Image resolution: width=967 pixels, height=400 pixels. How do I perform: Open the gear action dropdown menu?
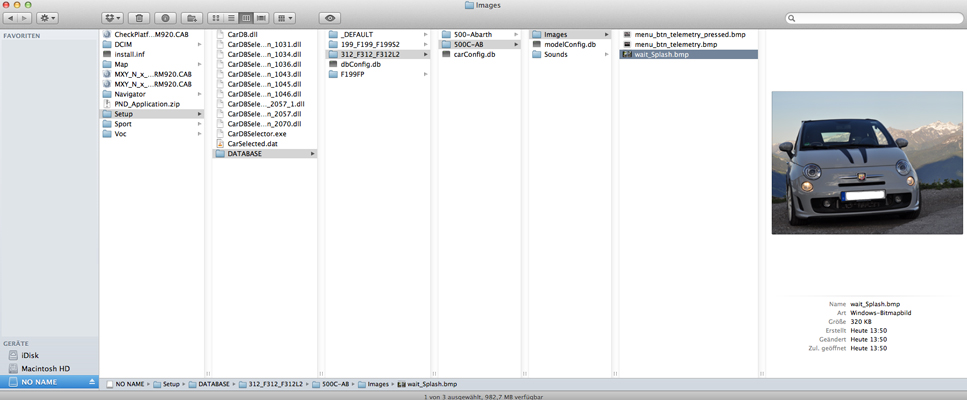(48, 18)
